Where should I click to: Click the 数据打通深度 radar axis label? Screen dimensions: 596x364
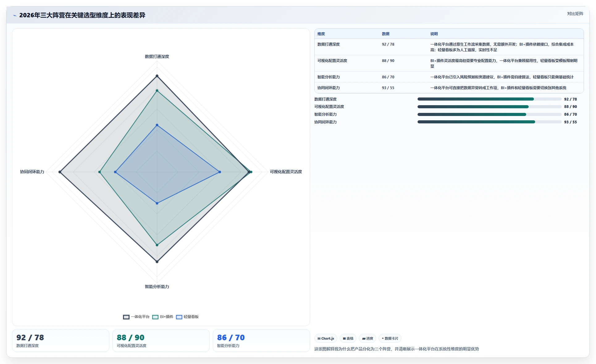pos(157,56)
